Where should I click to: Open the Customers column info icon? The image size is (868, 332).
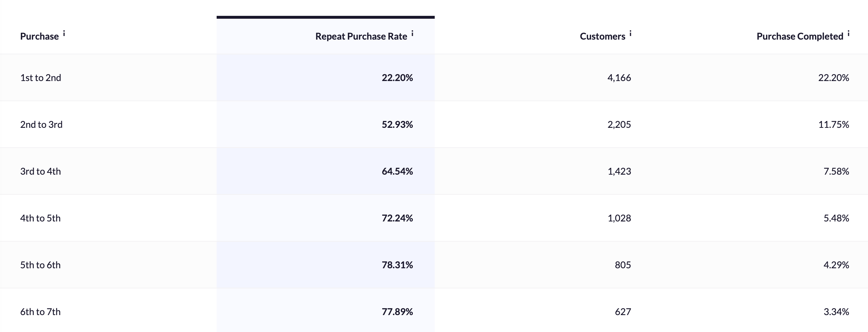[630, 33]
